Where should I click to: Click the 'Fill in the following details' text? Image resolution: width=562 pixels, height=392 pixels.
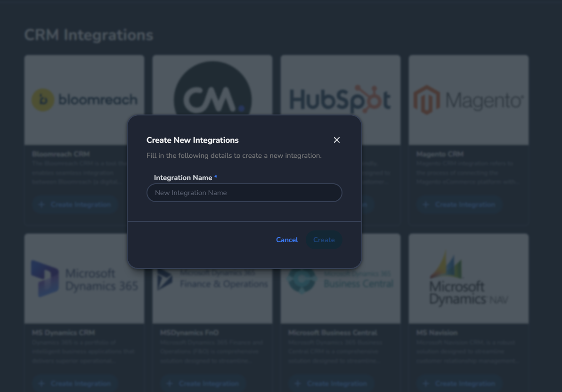tap(234, 155)
